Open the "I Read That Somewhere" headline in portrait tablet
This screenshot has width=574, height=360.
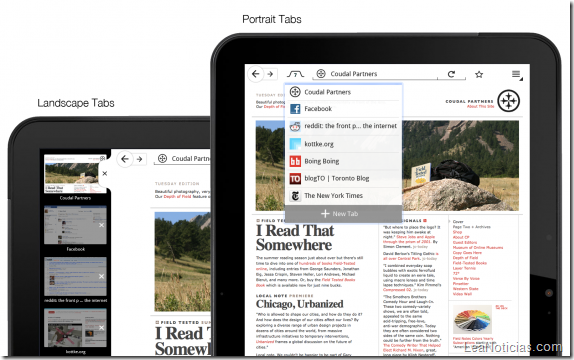295,237
